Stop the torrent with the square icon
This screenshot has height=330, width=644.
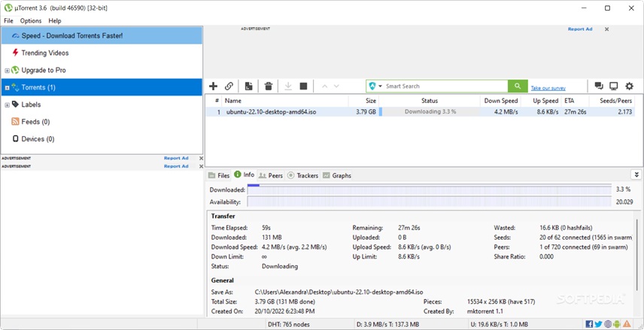[x=303, y=86]
